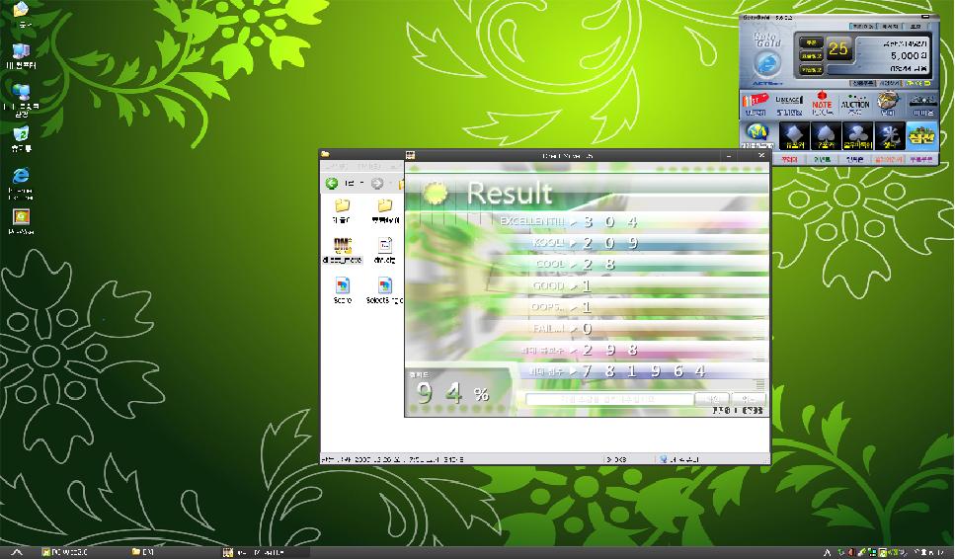Select the DM game executable file icon
Viewport: 955px width, 560px height.
[343, 246]
